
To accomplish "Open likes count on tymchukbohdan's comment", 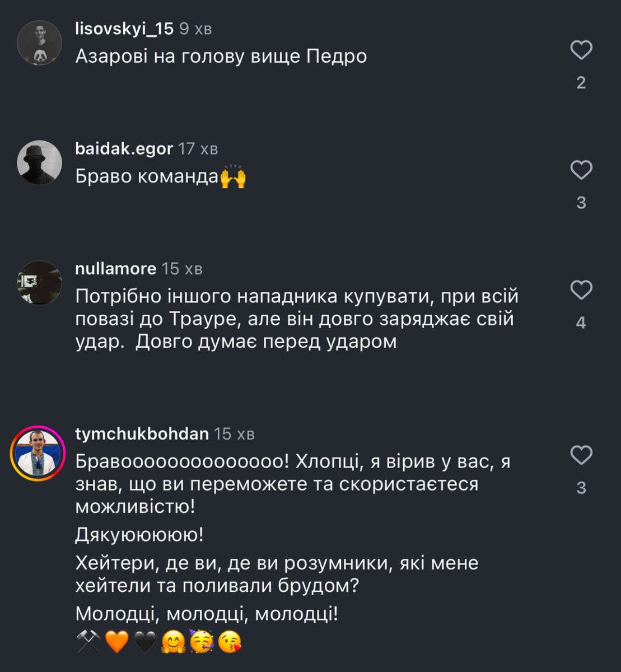I will [x=581, y=488].
